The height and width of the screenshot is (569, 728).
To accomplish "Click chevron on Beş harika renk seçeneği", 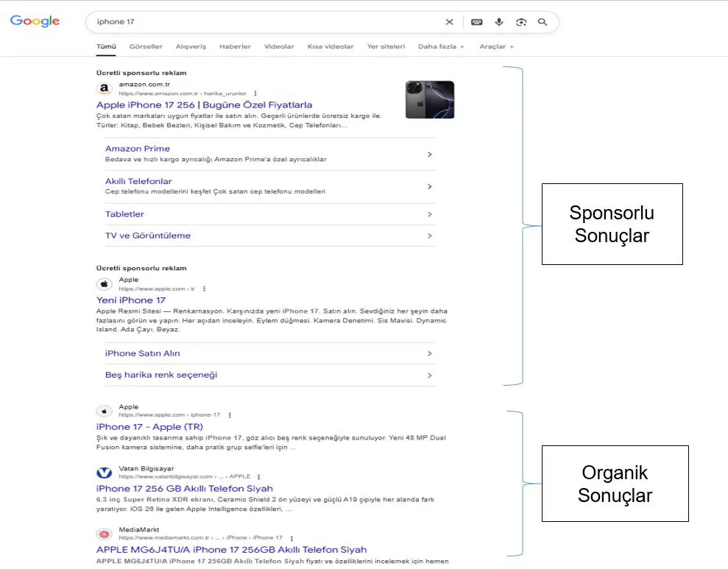I will tap(429, 375).
